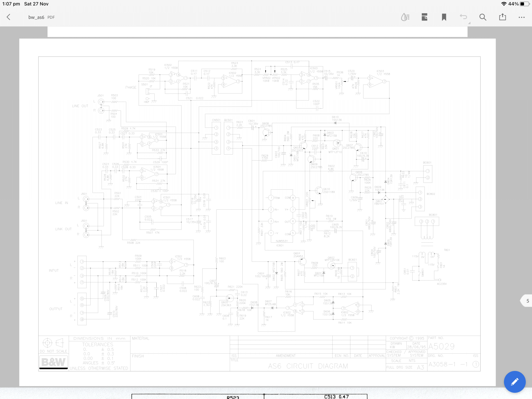Open the page layout view icon

click(x=424, y=17)
